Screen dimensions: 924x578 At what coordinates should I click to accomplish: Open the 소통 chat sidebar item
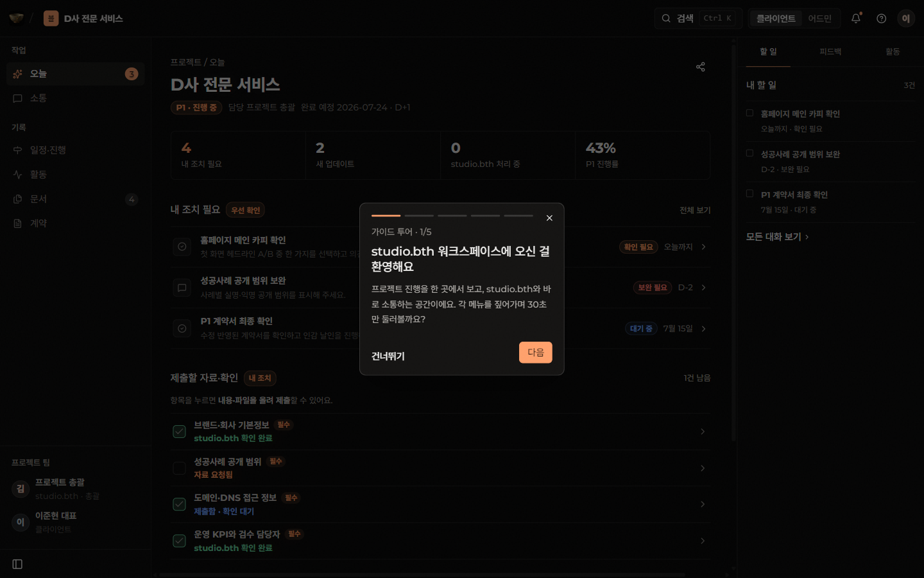click(76, 98)
